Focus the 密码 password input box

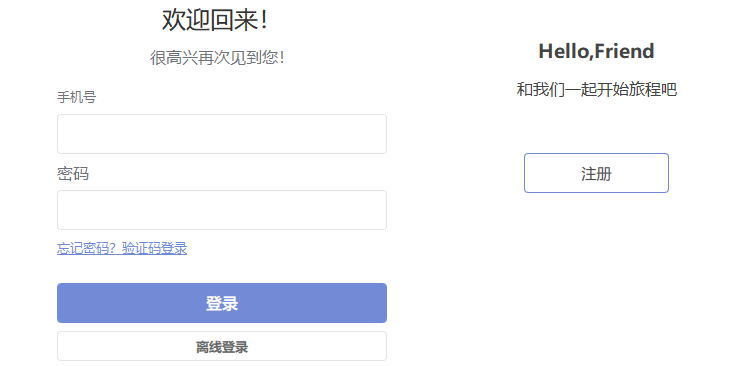[222, 210]
